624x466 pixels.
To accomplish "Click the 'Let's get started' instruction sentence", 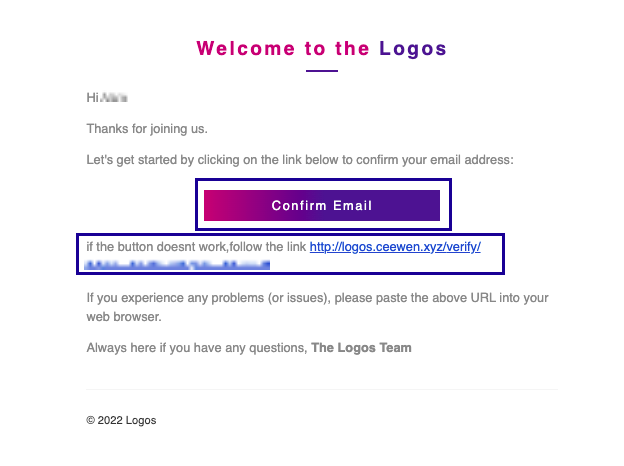I will 300,160.
